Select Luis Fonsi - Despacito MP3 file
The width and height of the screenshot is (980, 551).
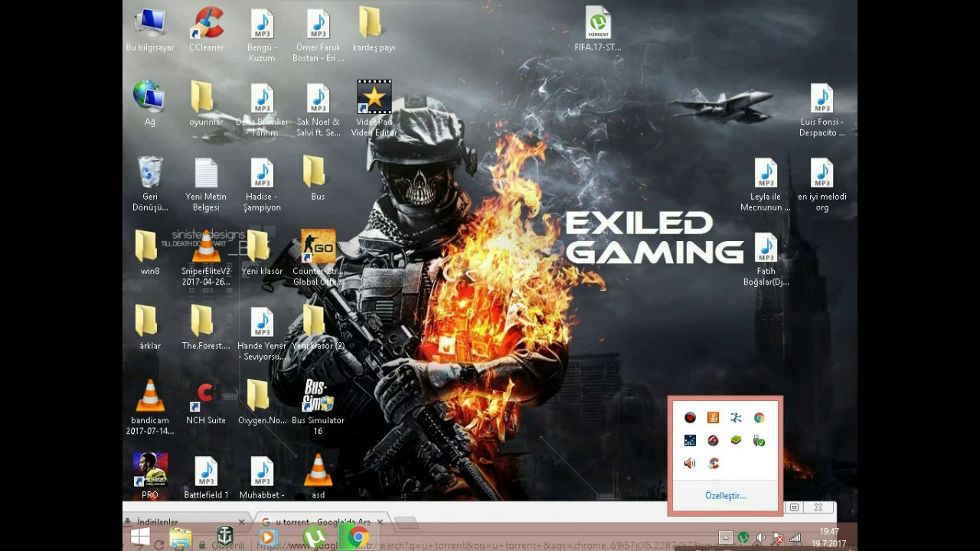[x=822, y=109]
